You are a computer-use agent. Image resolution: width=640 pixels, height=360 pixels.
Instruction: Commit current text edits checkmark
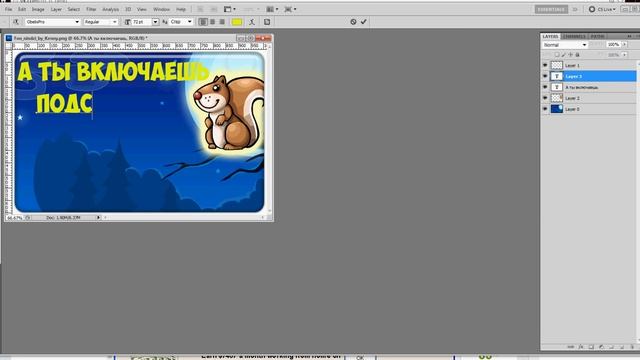click(363, 22)
